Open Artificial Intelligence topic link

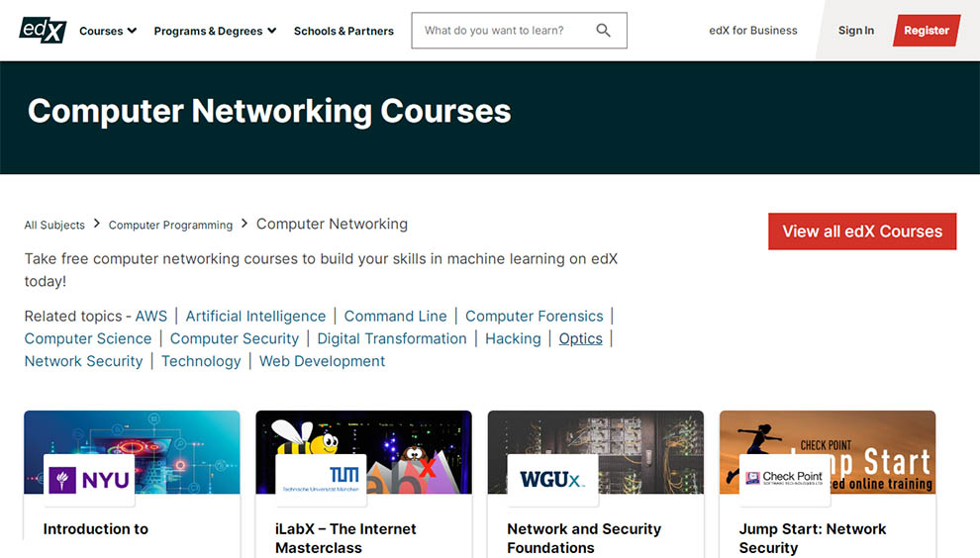coord(255,317)
